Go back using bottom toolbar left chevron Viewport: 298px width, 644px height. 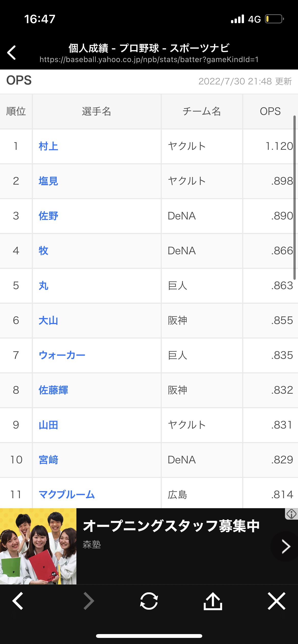pos(18,601)
